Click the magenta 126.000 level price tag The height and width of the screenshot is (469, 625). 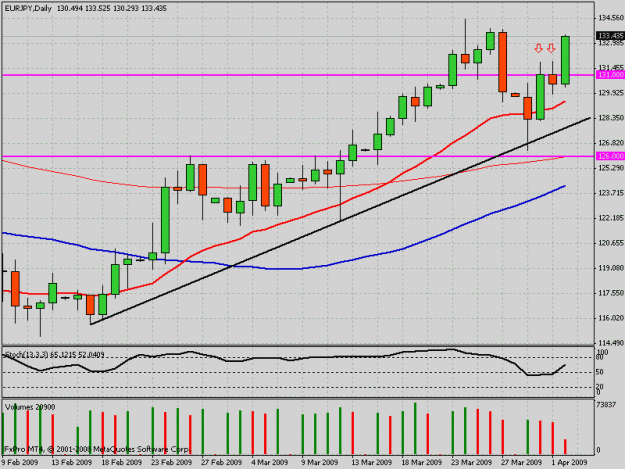(610, 156)
